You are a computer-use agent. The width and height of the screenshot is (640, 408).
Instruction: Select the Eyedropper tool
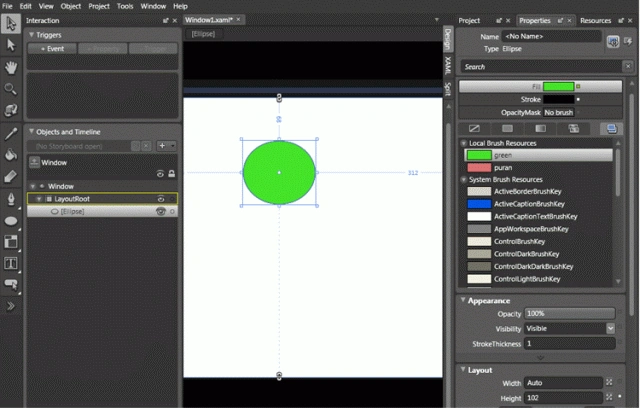point(11,133)
